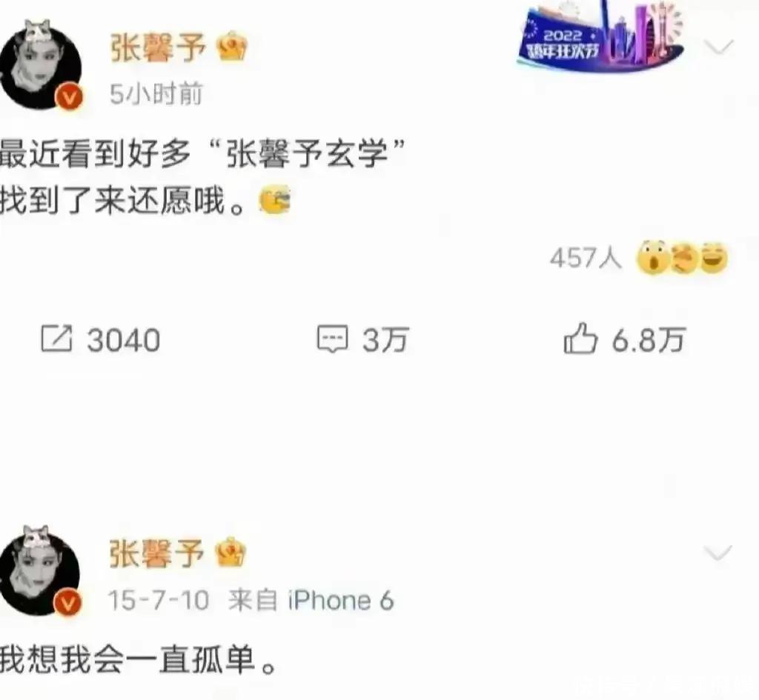
Task: Open the post about 张馨予玄学
Action: (202, 176)
